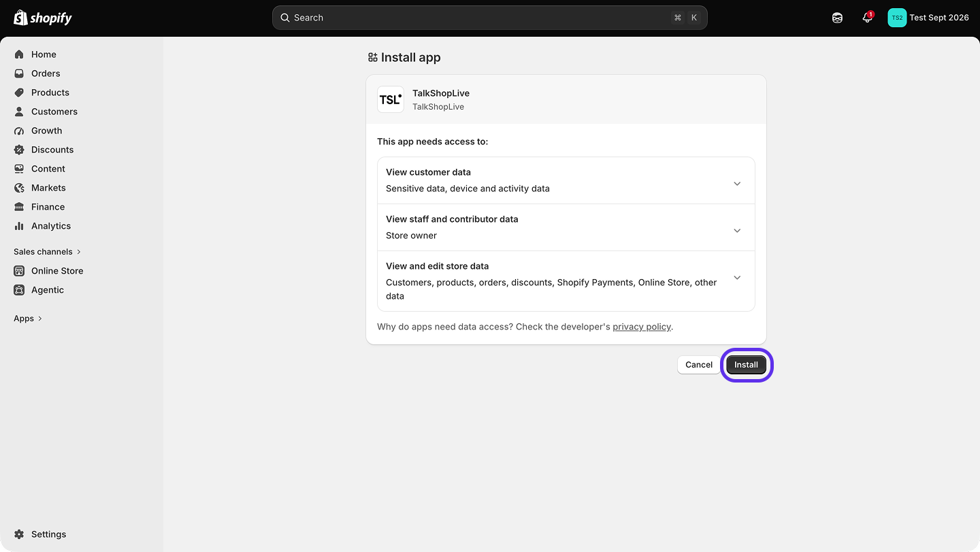Click the Orders inbox icon
The image size is (980, 552).
coord(19,74)
